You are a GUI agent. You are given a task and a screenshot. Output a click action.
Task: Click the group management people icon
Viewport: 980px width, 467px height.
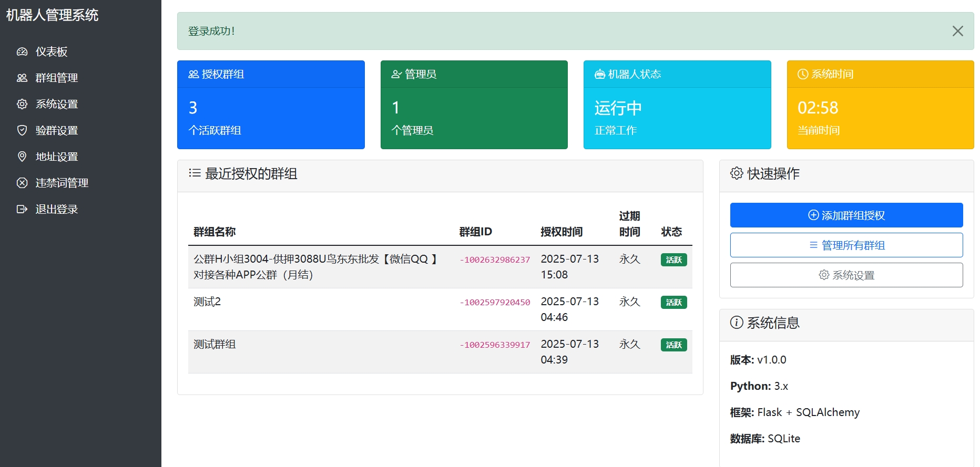pos(22,78)
